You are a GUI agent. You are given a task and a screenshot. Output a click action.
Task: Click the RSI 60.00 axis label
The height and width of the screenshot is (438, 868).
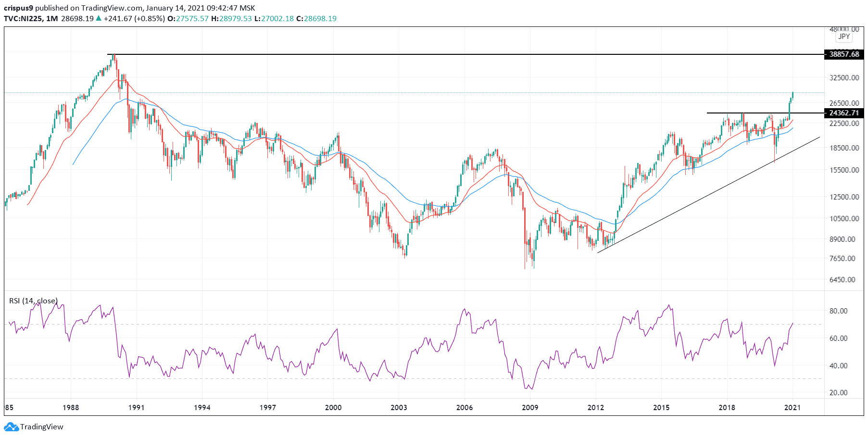[x=839, y=338]
